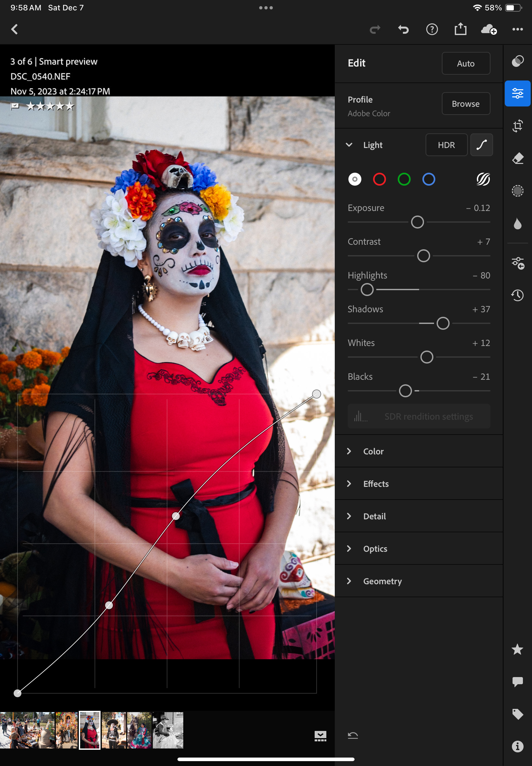Open the Presets panel icon
Viewport: 532px width, 766px height.
pos(517,61)
